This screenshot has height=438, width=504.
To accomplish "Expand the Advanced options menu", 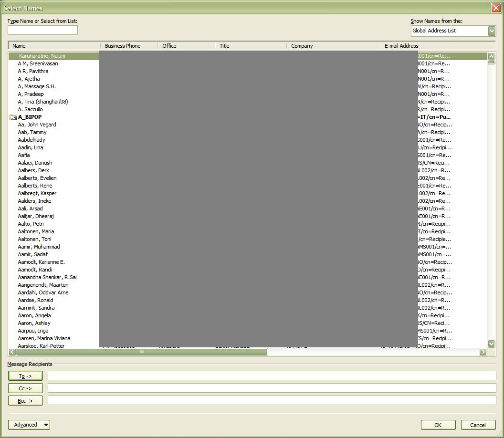I will point(29,425).
